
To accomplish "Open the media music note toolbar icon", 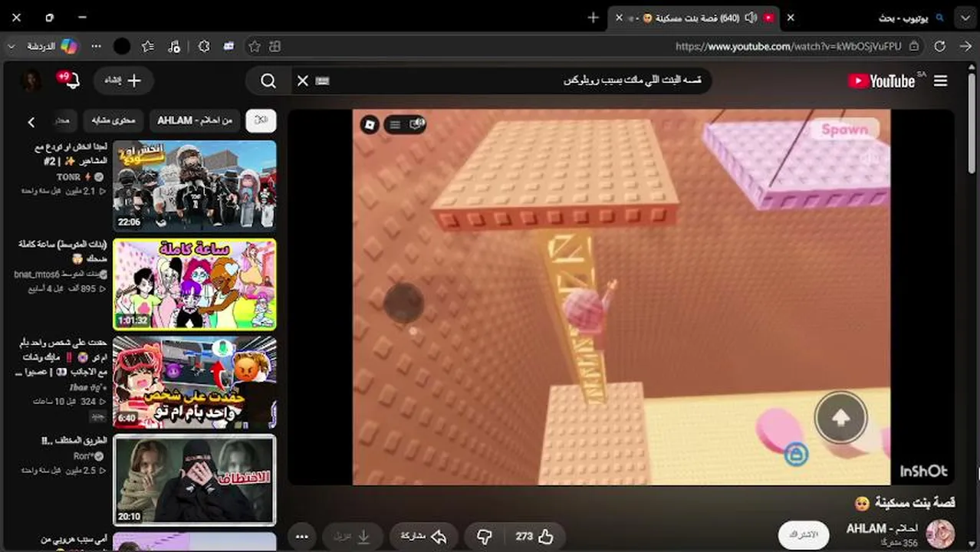I will tap(174, 47).
